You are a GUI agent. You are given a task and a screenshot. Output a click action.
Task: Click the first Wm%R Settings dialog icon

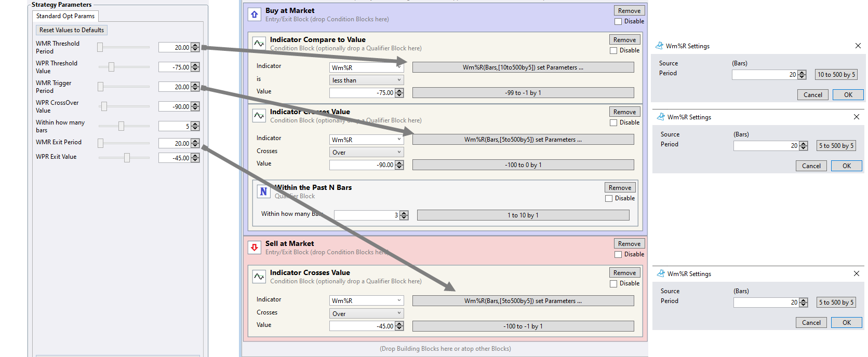click(x=659, y=46)
